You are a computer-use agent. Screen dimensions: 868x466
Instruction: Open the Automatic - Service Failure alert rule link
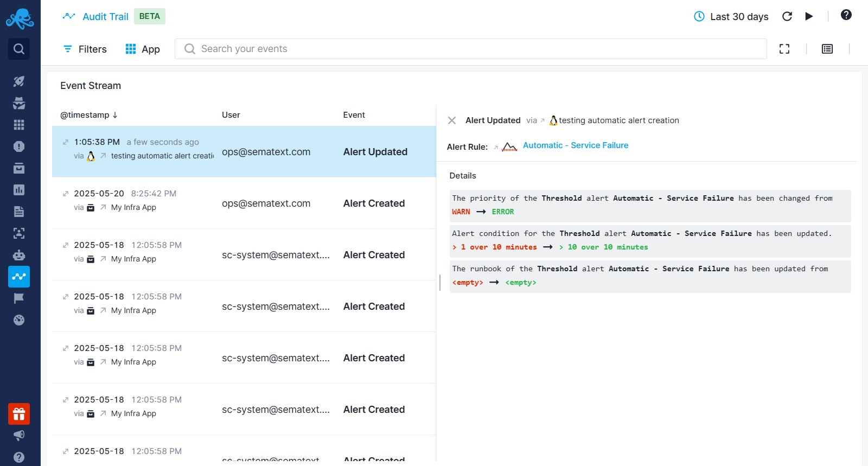576,145
